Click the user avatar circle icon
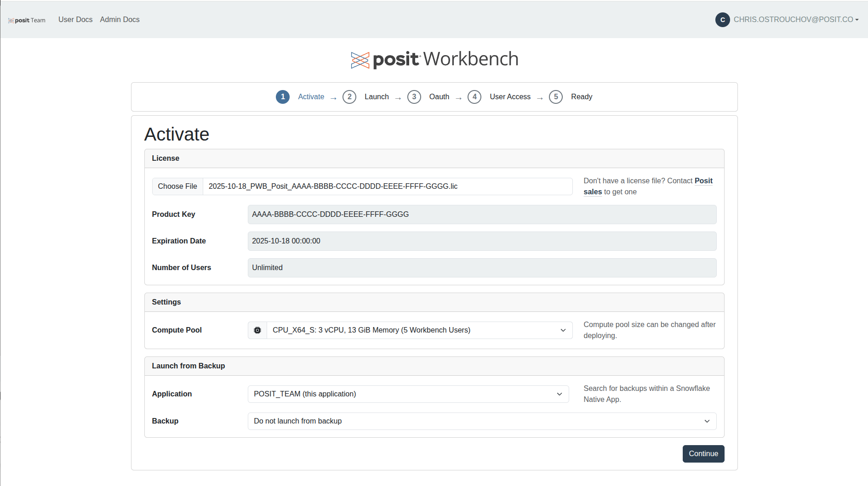 [x=722, y=20]
